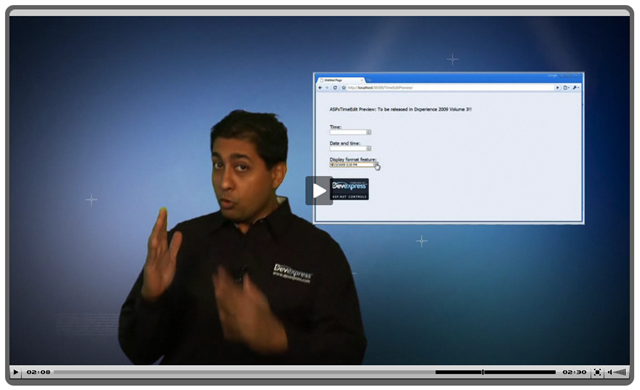Click the DevExpress ASP.NET Controls logo
The height and width of the screenshot is (390, 640).
pyautogui.click(x=349, y=189)
